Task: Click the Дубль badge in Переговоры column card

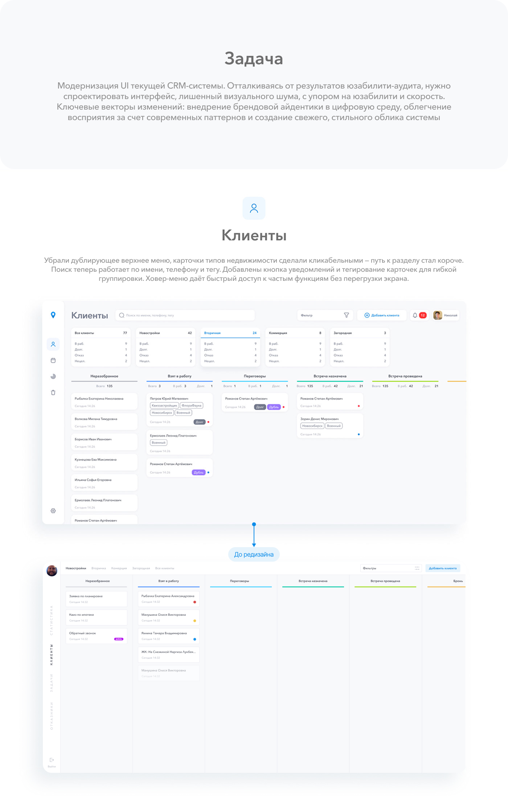Action: point(274,407)
